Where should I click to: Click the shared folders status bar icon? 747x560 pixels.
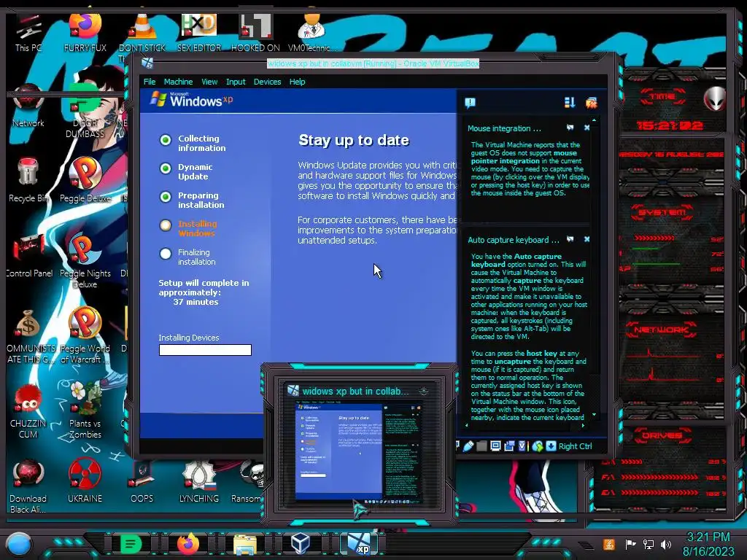482,446
